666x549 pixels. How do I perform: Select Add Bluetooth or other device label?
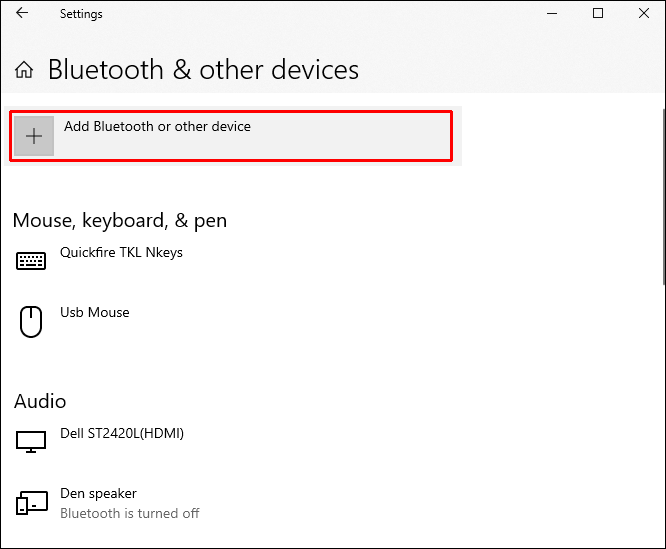(x=157, y=127)
